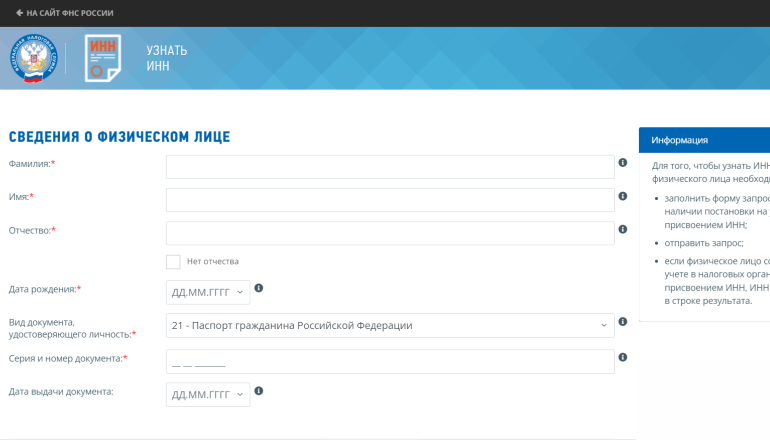
Task: Open the Дата рождения date picker
Action: [208, 292]
